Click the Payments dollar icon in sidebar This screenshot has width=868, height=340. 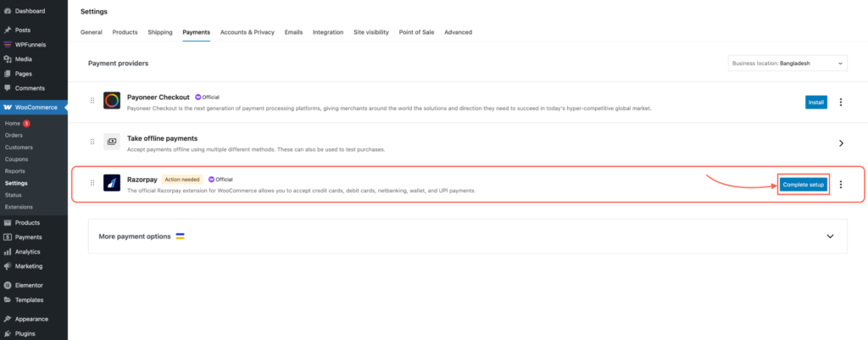point(8,237)
